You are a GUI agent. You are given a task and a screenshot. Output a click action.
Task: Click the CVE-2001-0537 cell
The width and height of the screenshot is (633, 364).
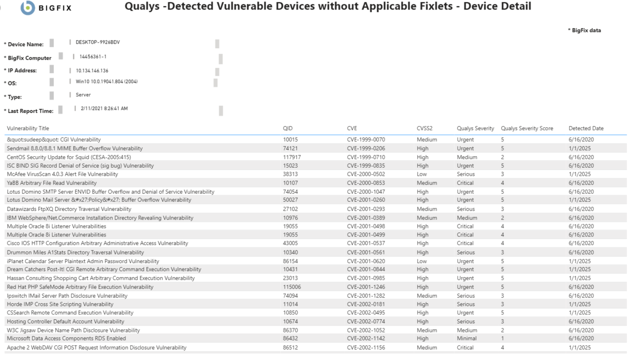coord(366,244)
